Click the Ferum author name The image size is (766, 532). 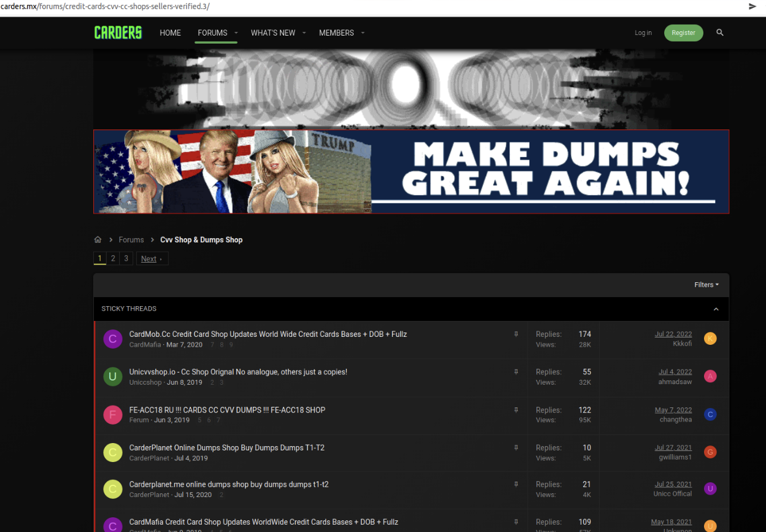[x=139, y=420]
